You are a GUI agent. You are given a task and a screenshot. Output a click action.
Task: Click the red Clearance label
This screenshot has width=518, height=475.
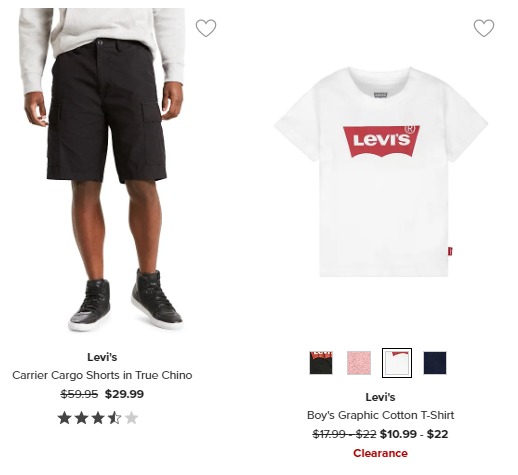click(x=380, y=453)
